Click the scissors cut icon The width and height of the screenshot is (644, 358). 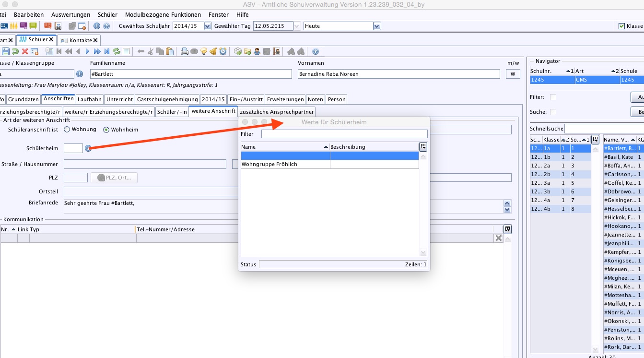150,51
